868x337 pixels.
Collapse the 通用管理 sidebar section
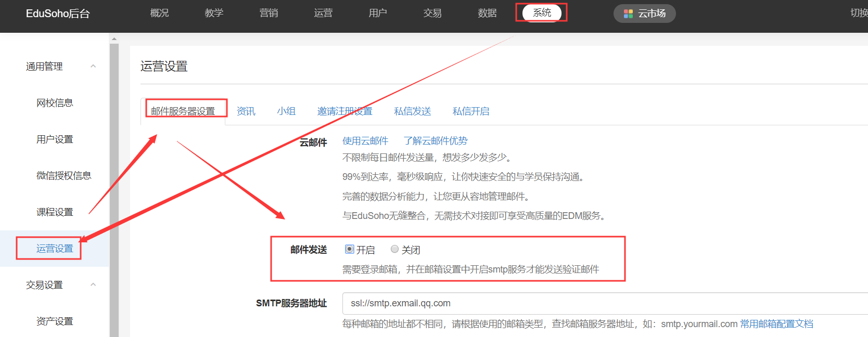[x=93, y=66]
